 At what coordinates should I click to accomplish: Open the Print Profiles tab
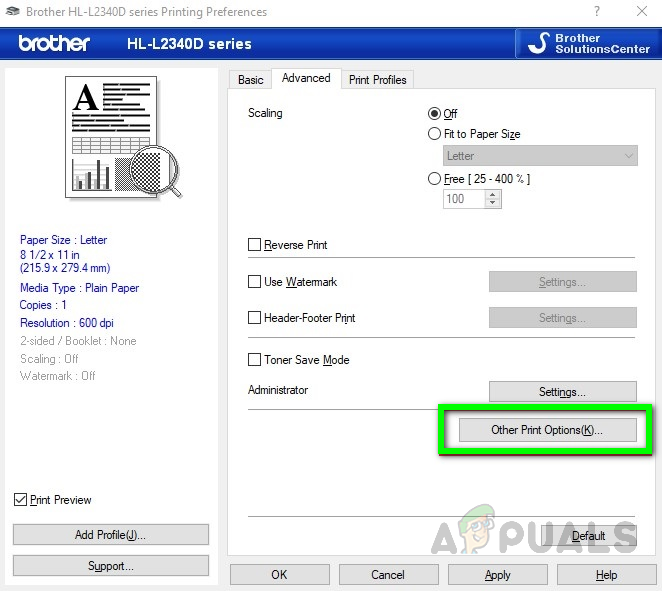coord(377,79)
